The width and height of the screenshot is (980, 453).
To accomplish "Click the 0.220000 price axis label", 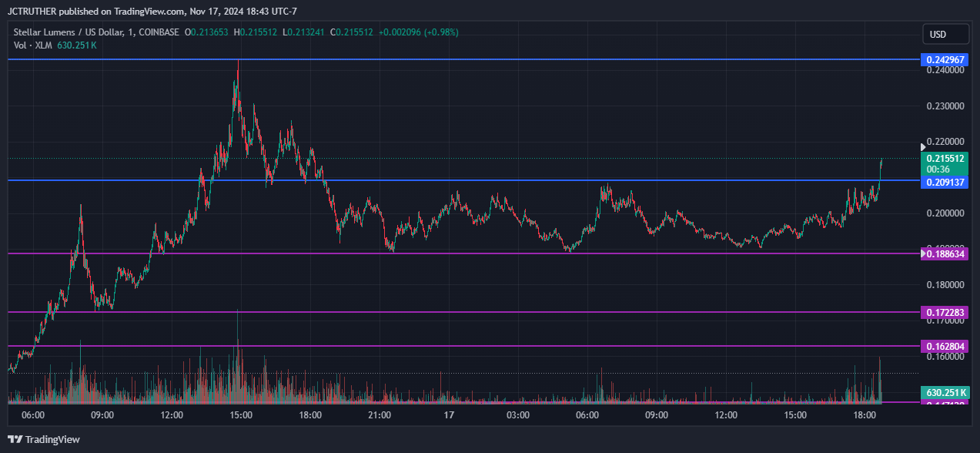I will click(944, 142).
